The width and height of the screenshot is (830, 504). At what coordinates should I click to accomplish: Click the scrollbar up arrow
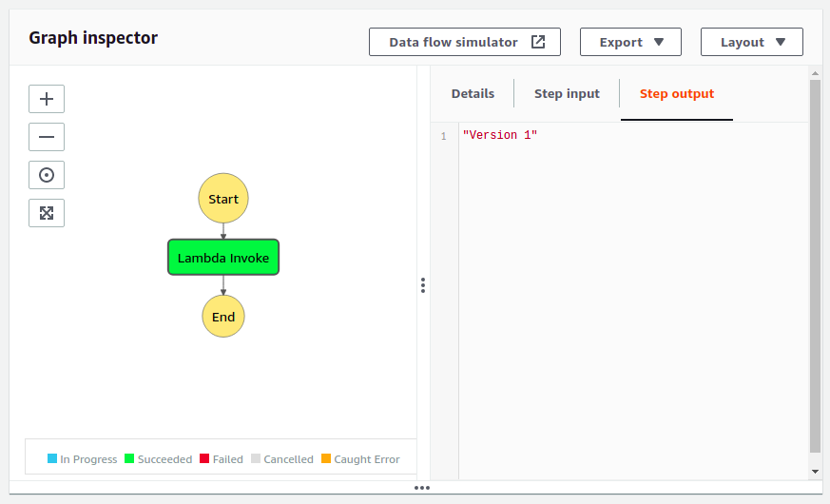pos(815,73)
